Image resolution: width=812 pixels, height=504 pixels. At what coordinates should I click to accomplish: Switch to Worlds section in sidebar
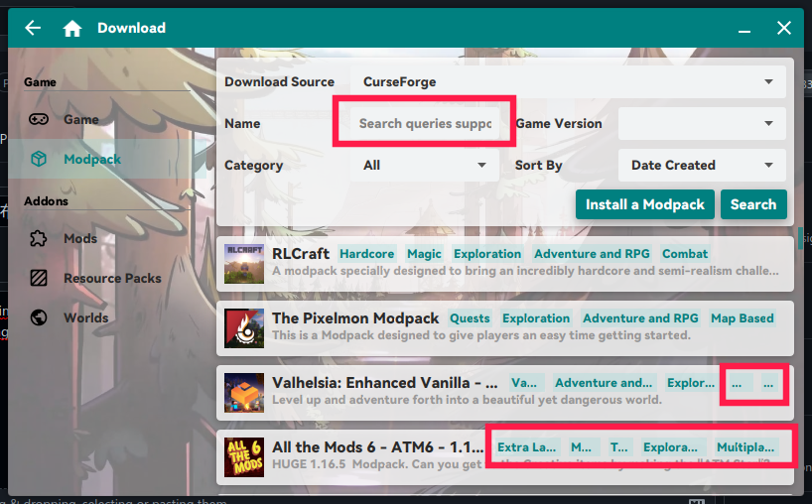pos(106,317)
